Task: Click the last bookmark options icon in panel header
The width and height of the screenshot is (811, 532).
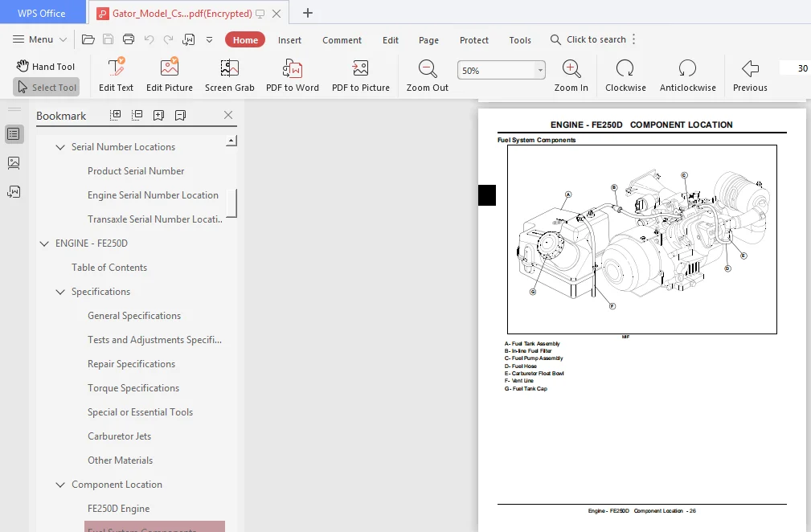Action: point(180,115)
